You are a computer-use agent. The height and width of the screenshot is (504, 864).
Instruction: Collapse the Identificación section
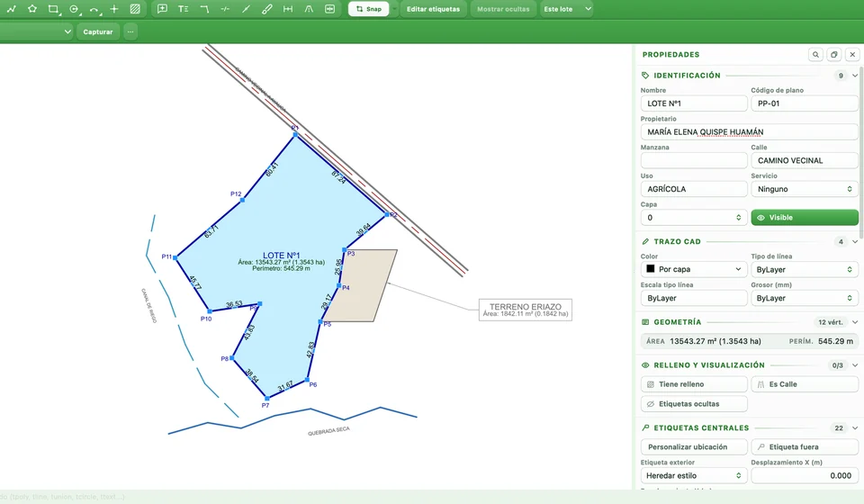pos(855,76)
